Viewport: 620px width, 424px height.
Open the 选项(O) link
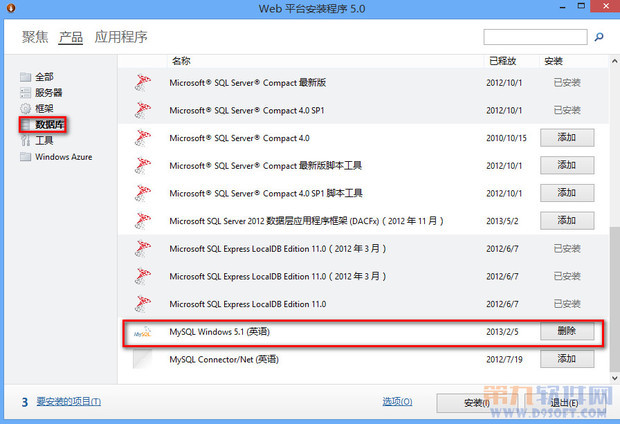[397, 402]
